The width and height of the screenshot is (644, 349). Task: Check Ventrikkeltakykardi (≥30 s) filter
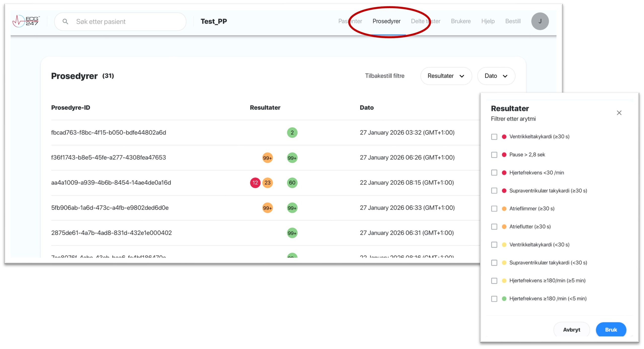(x=494, y=137)
